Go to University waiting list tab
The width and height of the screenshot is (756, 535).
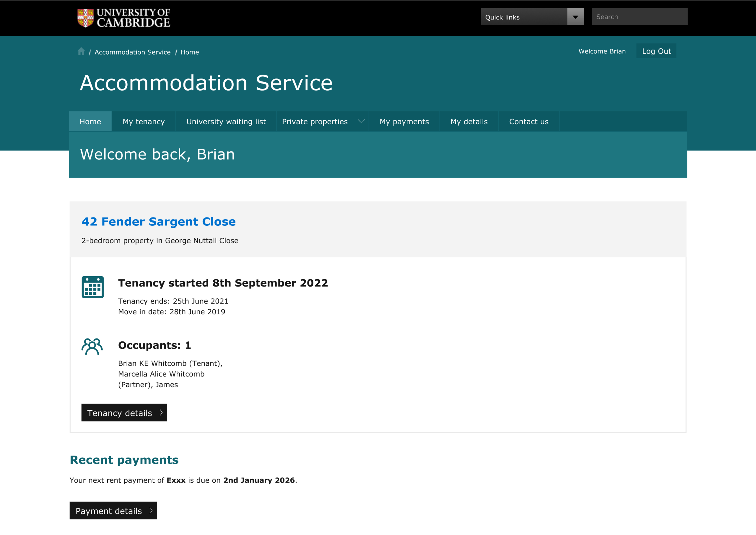(x=226, y=122)
